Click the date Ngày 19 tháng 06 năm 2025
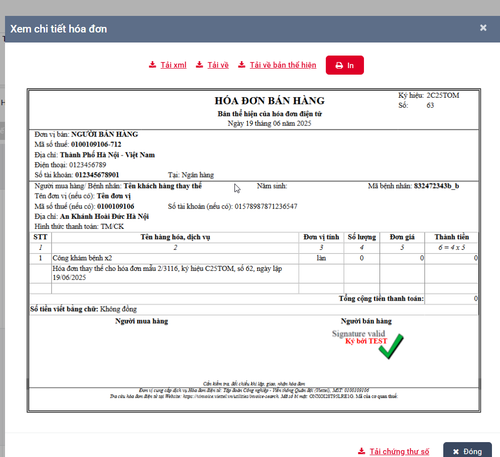 (269, 123)
